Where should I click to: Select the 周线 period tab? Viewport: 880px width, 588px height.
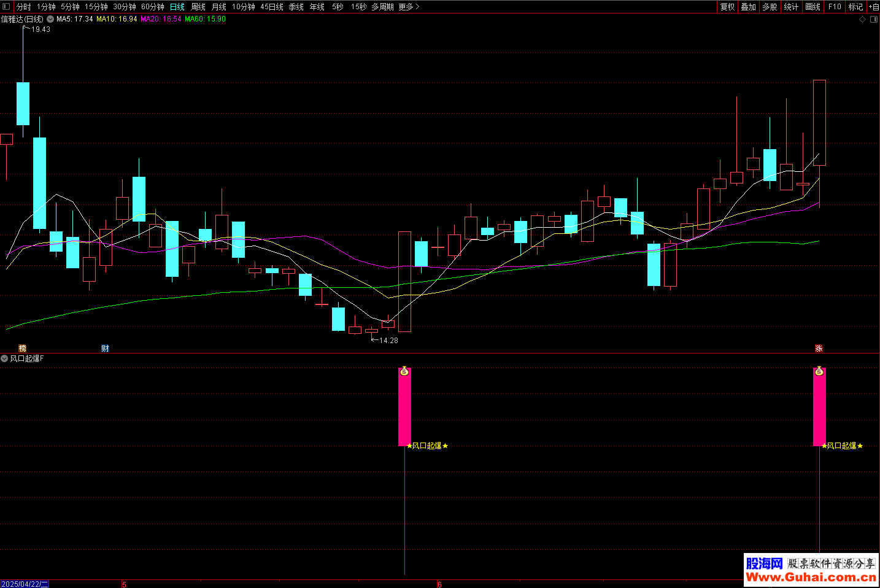pos(198,7)
